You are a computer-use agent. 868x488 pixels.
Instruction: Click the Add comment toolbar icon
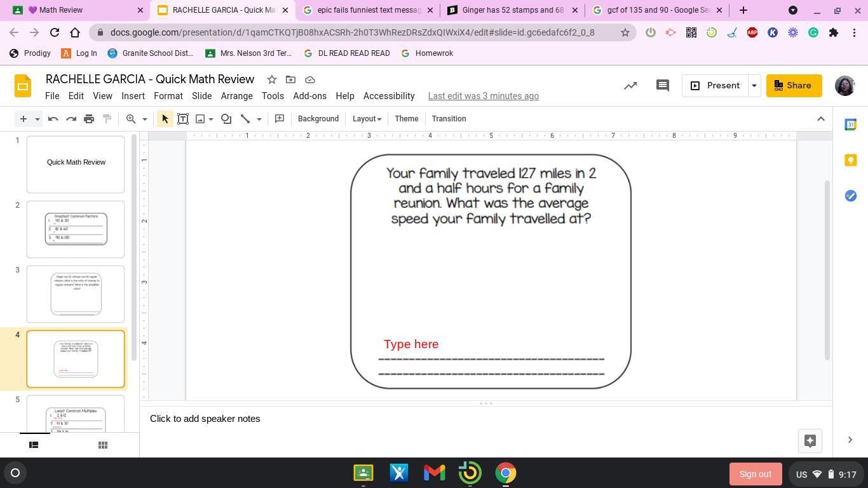click(x=279, y=119)
